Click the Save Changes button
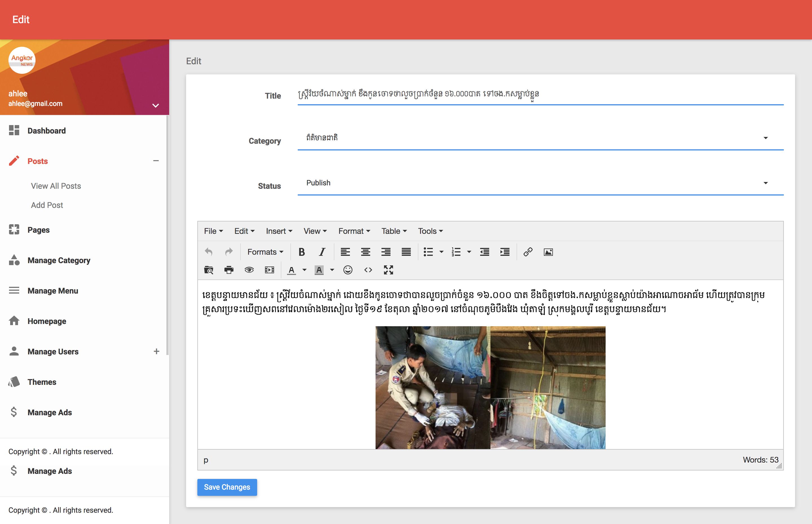This screenshot has height=524, width=812. pyautogui.click(x=227, y=487)
